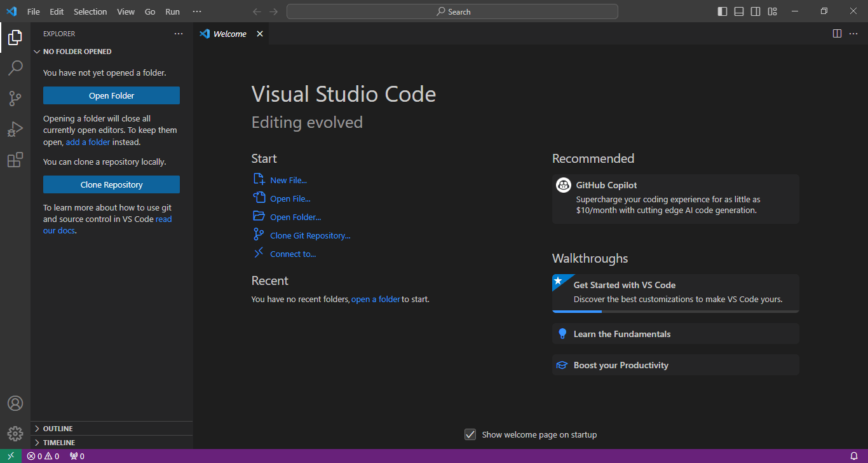Image resolution: width=868 pixels, height=463 pixels.
Task: Click the Connect to... link
Action: [x=293, y=254]
